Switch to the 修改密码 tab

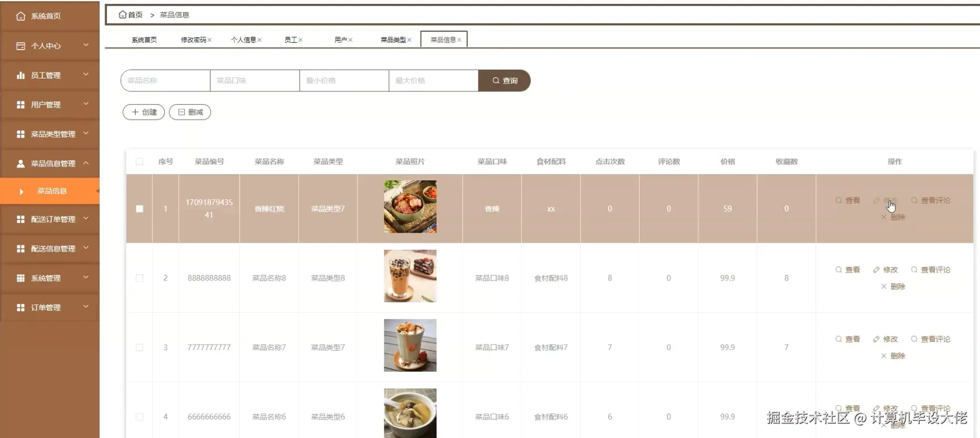coord(193,40)
